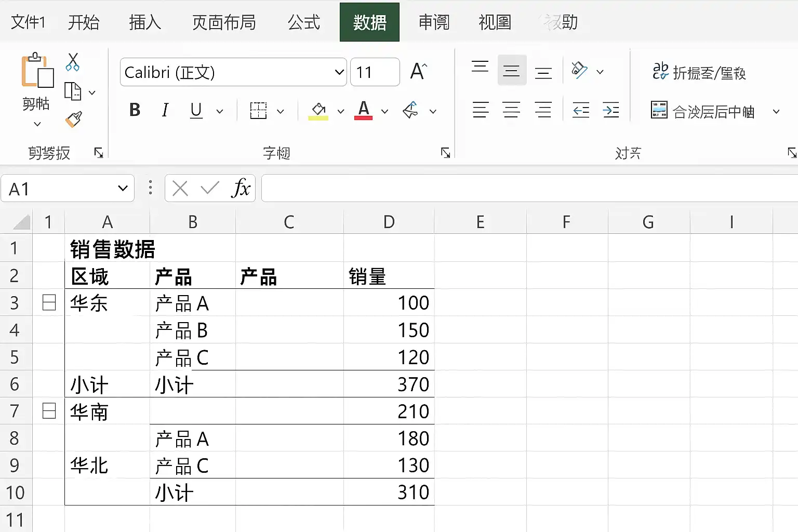Open the 页面布局 ribbon tab
Image resolution: width=798 pixels, height=532 pixels.
pyautogui.click(x=224, y=22)
